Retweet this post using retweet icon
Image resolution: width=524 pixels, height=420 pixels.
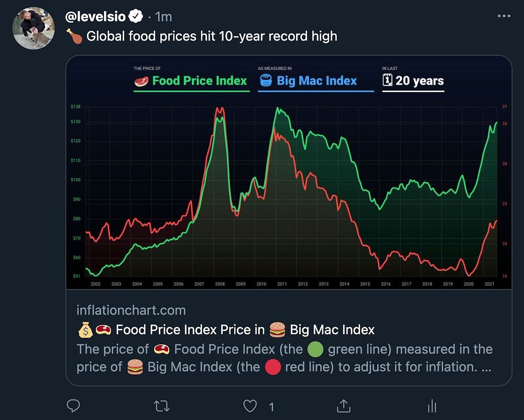pyautogui.click(x=163, y=405)
